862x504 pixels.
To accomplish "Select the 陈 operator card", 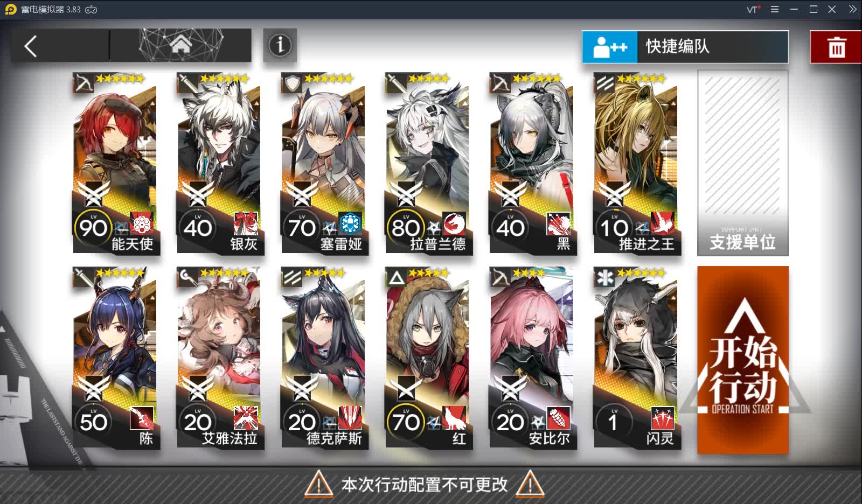I will click(115, 358).
